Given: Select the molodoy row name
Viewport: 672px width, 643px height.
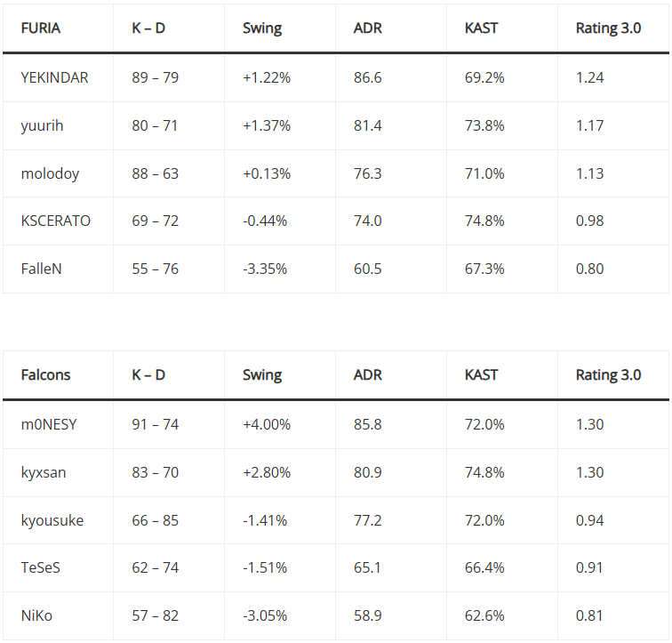Looking at the screenshot, I should point(50,173).
